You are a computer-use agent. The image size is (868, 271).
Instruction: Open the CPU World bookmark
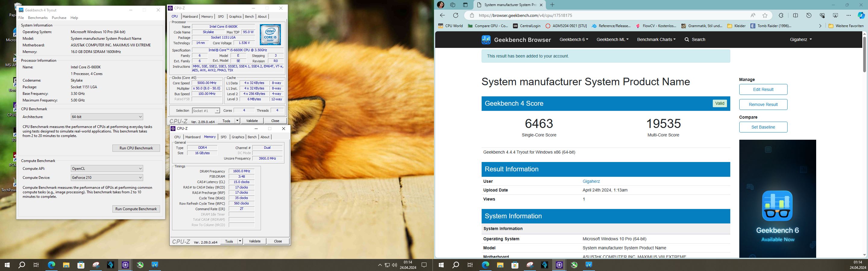pyautogui.click(x=450, y=26)
